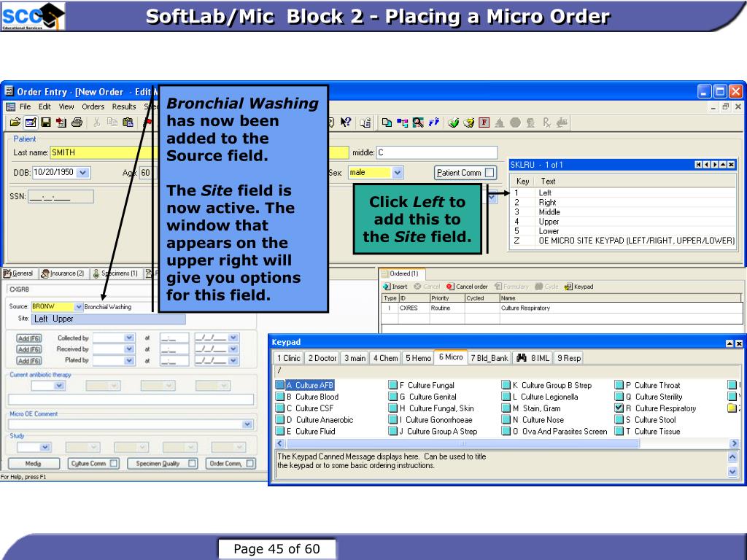The image size is (747, 560).
Task: Click the Open folder toolbar icon
Action: [15, 122]
